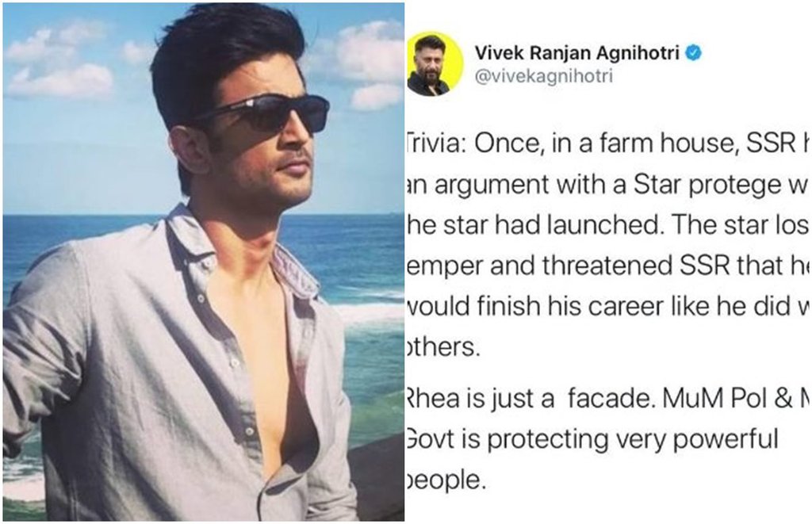Click the tweet's first line starting 'Trivia'
This screenshot has width=812, height=524.
pyautogui.click(x=607, y=144)
